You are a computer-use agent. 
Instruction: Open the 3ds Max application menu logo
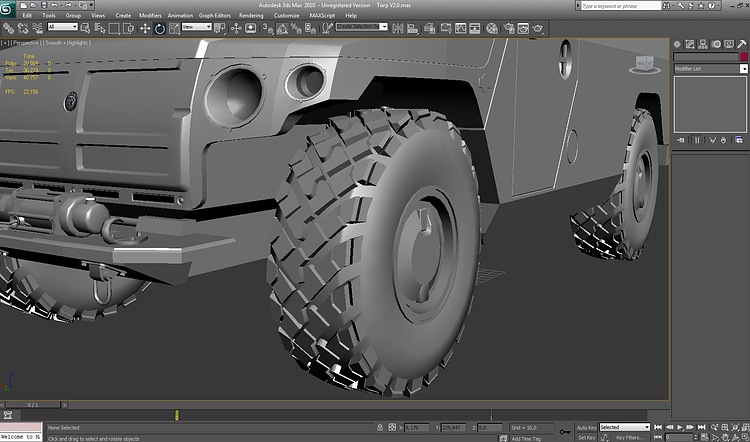(x=8, y=9)
